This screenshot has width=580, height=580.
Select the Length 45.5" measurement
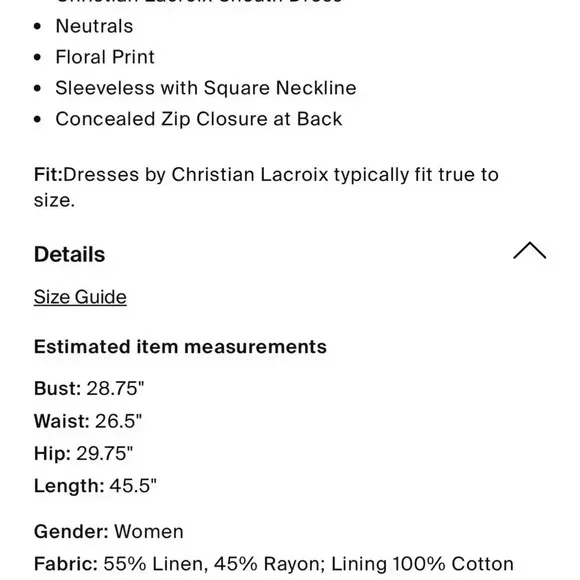click(x=95, y=486)
